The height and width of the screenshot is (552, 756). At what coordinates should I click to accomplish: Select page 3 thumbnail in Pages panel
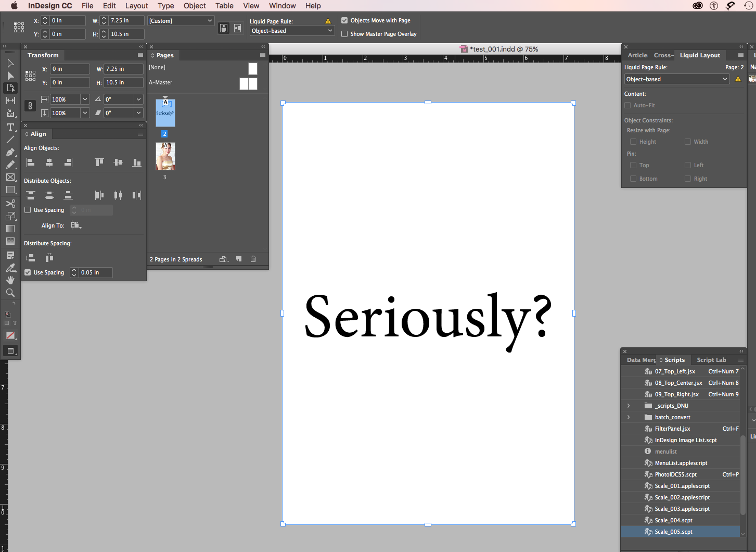point(165,156)
